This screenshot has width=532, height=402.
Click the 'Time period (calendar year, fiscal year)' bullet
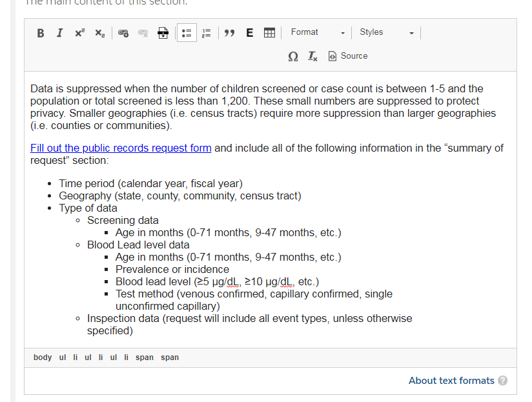click(150, 184)
